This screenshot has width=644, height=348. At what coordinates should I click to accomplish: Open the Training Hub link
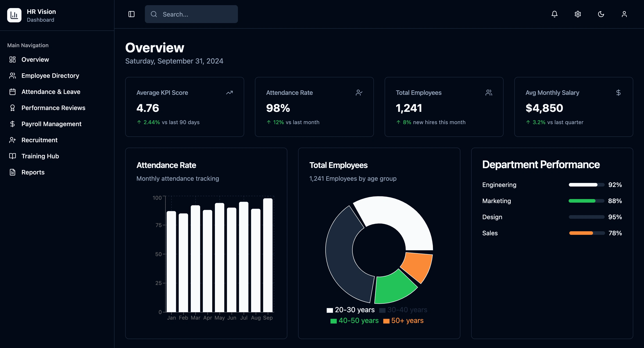40,156
